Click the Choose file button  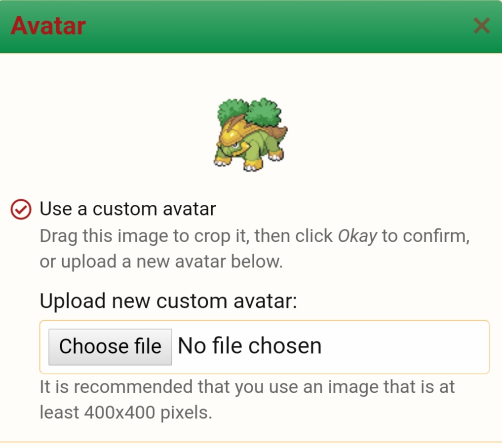[x=110, y=347]
